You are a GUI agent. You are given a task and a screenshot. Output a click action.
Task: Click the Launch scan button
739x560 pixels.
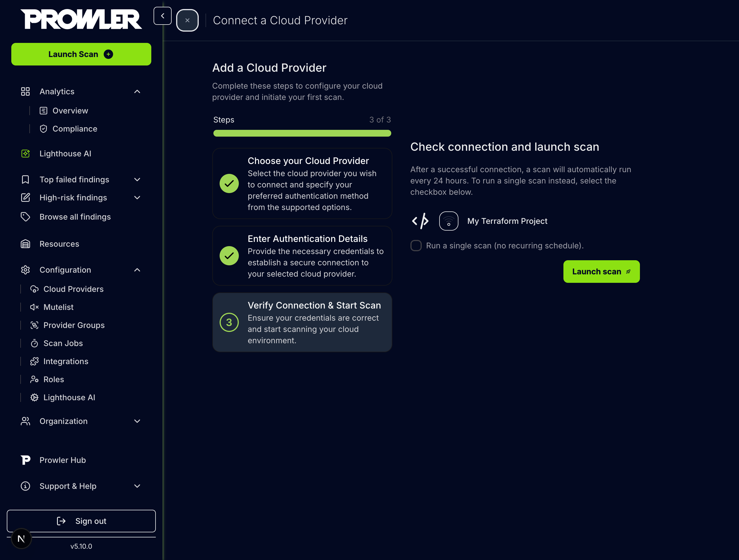(x=601, y=271)
